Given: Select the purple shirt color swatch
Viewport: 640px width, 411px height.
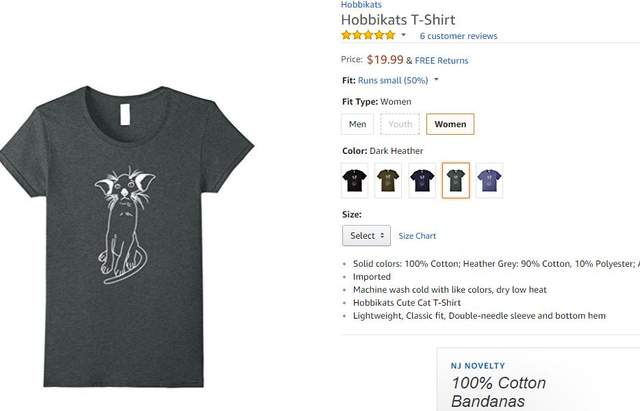Looking at the screenshot, I should [489, 180].
